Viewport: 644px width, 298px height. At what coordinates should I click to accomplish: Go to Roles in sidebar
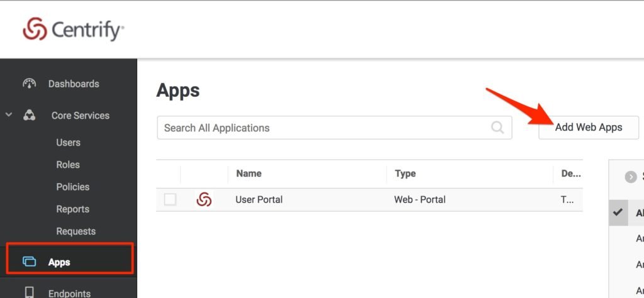(x=68, y=165)
